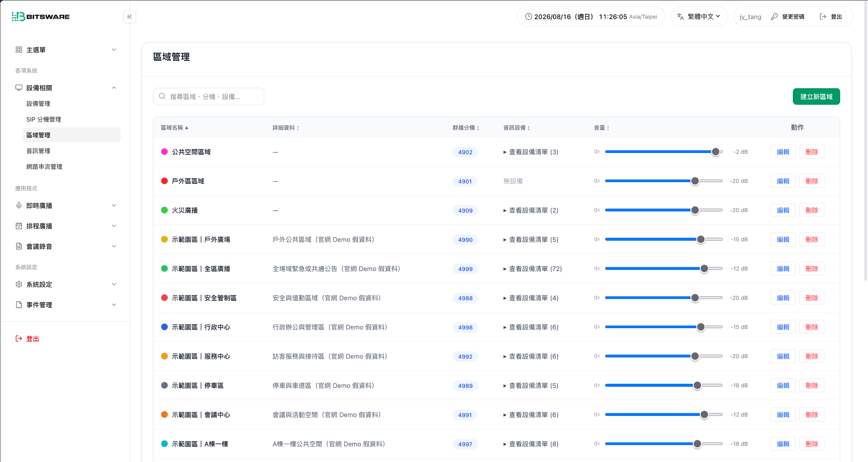Click username jy_tang in header
The width and height of the screenshot is (868, 462).
click(750, 17)
